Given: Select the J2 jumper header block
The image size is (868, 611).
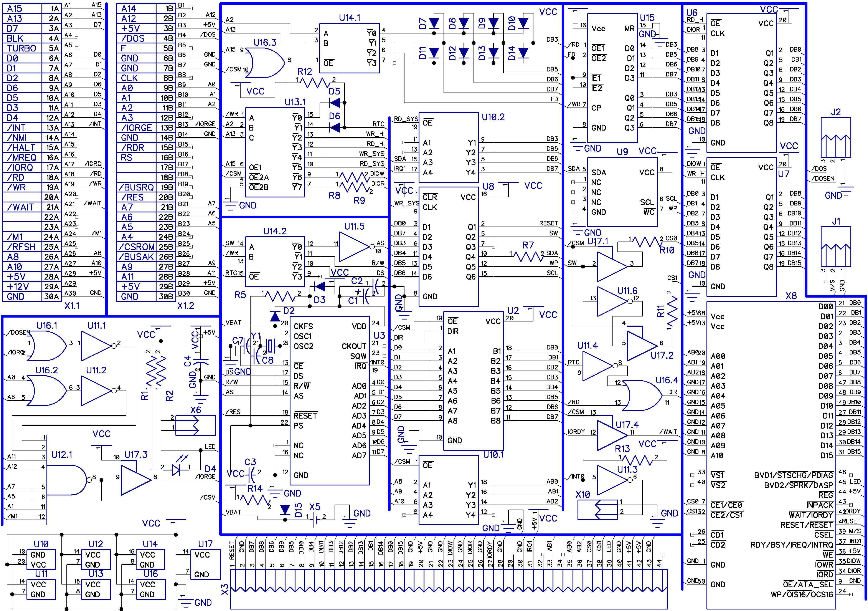Looking at the screenshot, I should [835, 138].
